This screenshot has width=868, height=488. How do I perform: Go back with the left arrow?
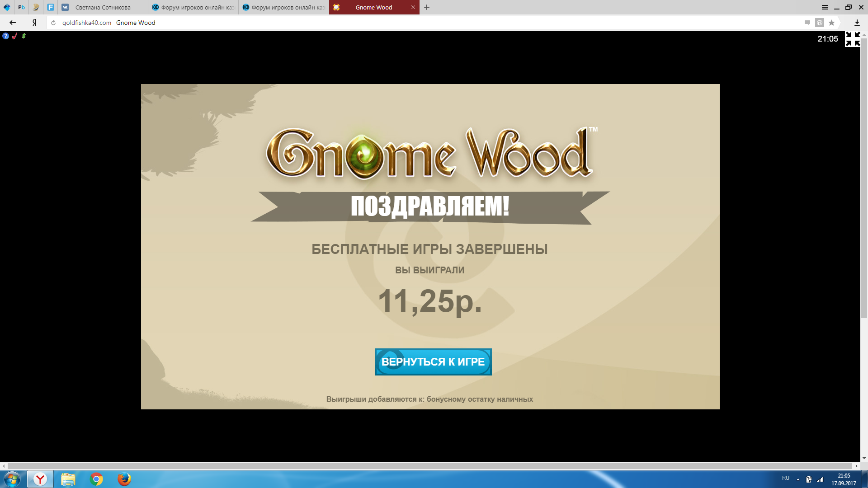click(x=13, y=23)
